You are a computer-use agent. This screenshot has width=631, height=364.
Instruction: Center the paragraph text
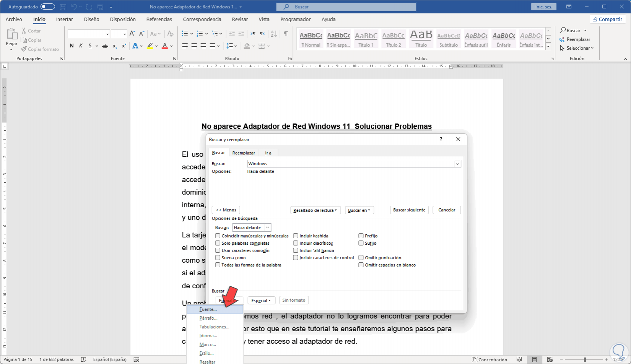click(194, 46)
